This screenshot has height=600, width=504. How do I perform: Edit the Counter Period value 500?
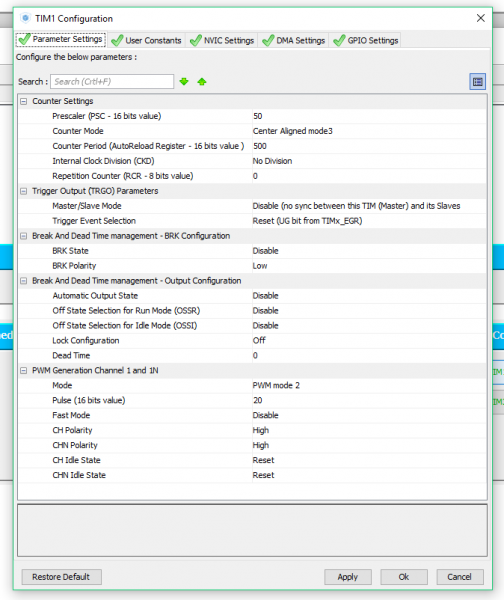coord(369,146)
